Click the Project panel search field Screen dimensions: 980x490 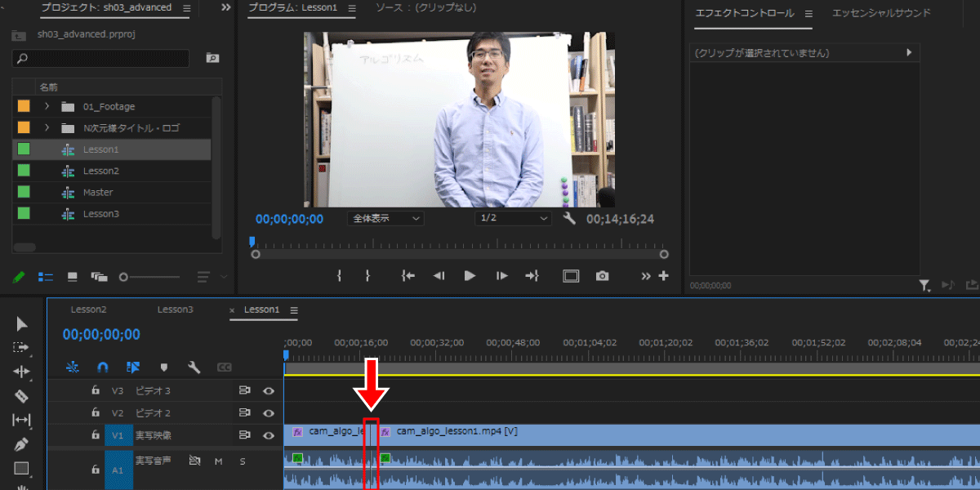point(101,58)
